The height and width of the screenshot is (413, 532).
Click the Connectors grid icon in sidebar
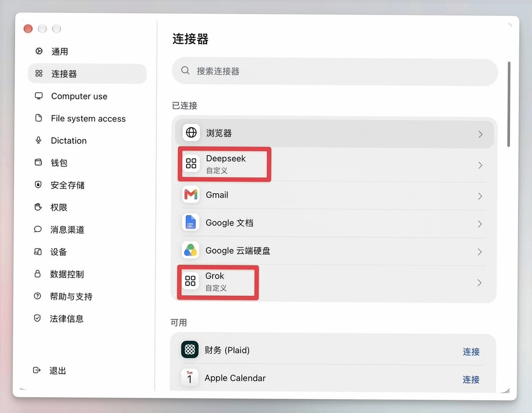point(39,74)
